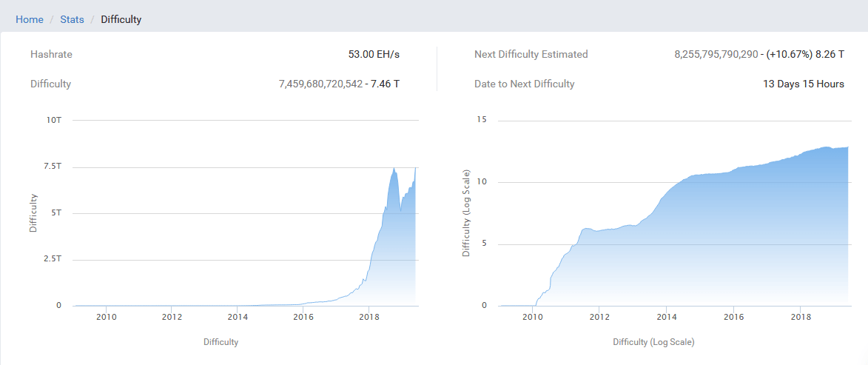The image size is (868, 365).
Task: Click the 15 y-axis label on the log chart
Action: (481, 120)
